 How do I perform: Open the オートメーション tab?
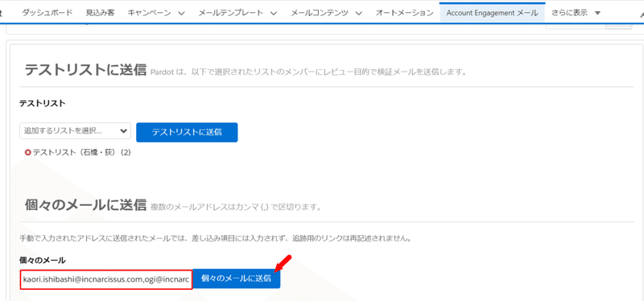click(x=405, y=13)
